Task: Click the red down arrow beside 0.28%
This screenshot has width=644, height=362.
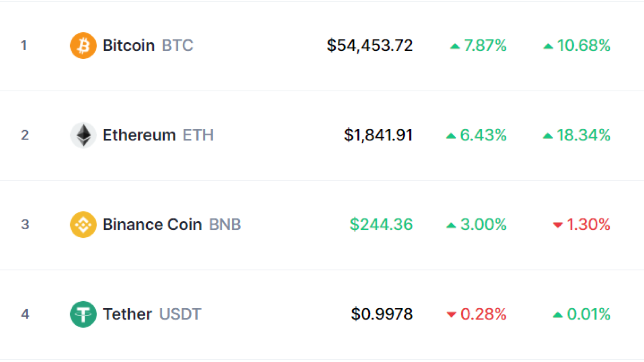Action: coord(451,315)
